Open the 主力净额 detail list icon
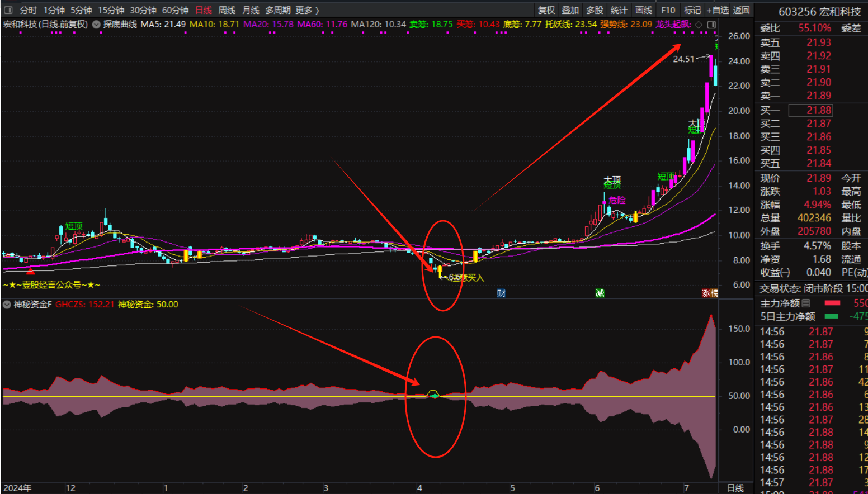The width and height of the screenshot is (868, 494). tap(806, 303)
